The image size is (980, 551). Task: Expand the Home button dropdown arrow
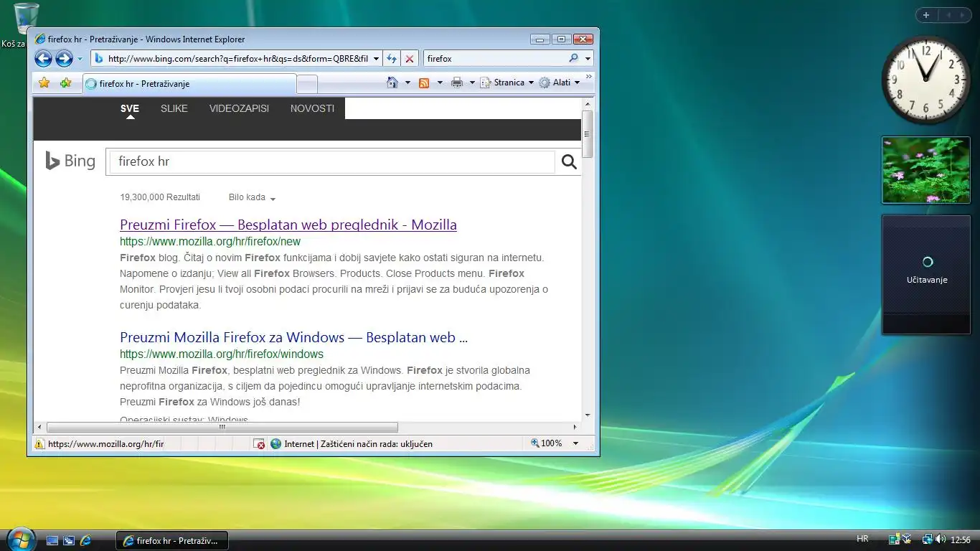(x=407, y=83)
